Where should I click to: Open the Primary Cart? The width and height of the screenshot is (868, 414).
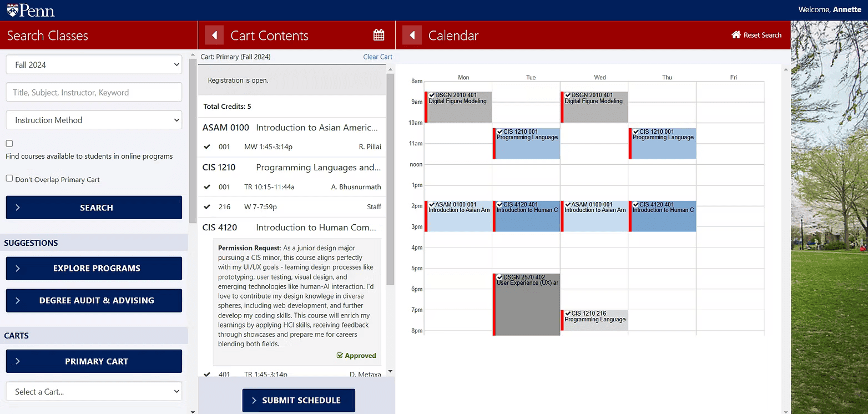[94, 361]
